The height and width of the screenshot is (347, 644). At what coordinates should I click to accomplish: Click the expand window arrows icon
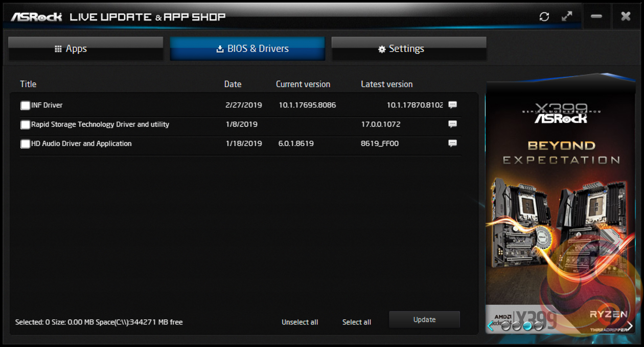tap(567, 16)
